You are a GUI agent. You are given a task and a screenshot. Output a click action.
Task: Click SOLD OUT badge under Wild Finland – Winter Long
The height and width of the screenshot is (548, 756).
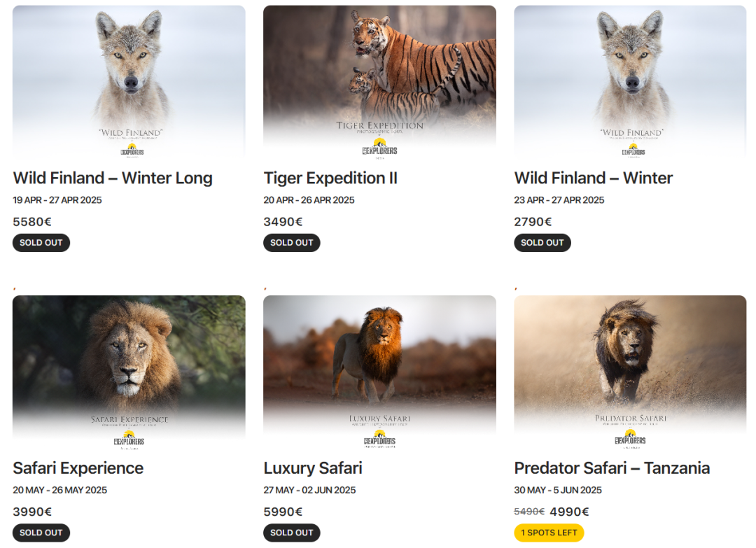[41, 242]
